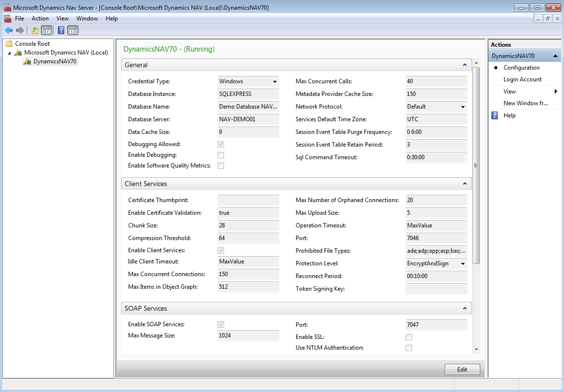The width and height of the screenshot is (564, 392).
Task: Click the forward navigation arrow
Action: (x=19, y=30)
